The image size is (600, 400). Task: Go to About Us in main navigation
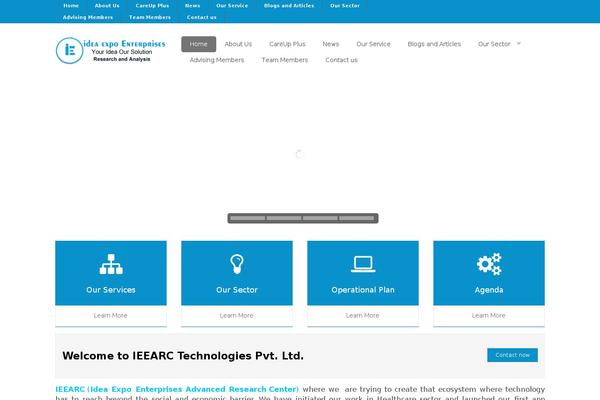point(238,44)
